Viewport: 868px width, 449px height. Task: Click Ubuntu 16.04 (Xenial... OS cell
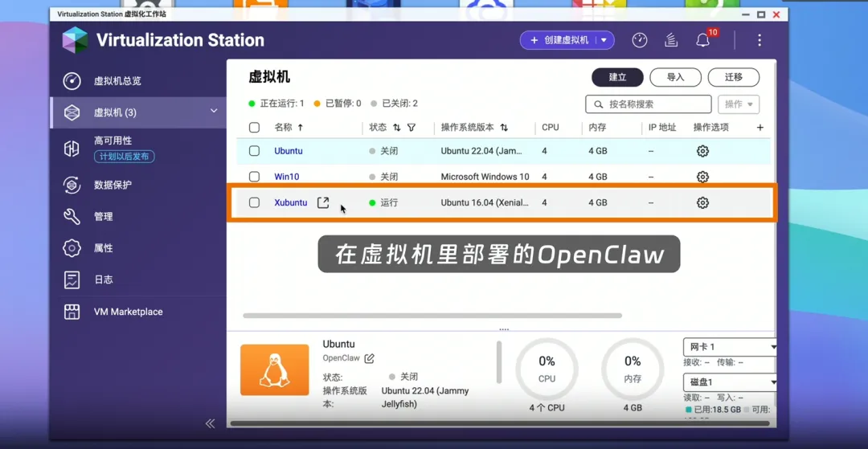click(x=485, y=202)
